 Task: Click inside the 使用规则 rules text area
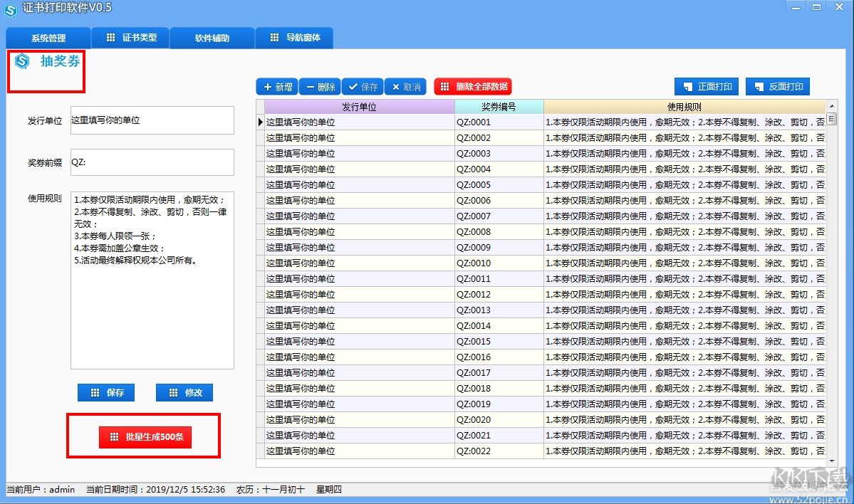[x=152, y=313]
